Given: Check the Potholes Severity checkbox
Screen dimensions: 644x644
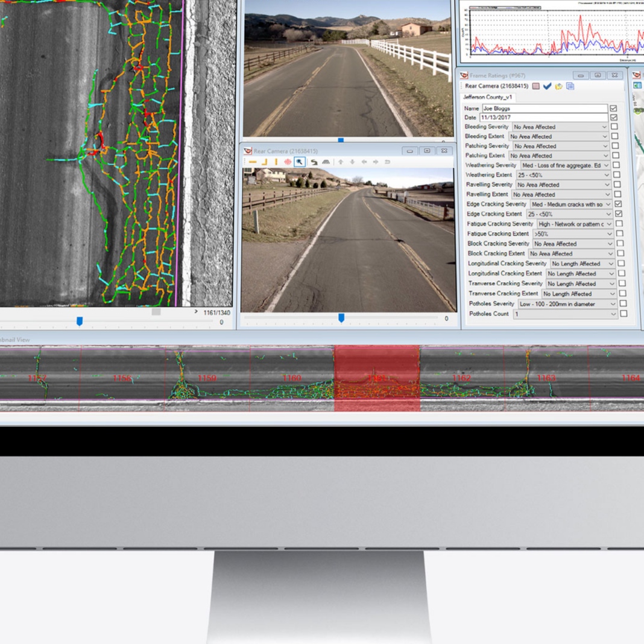Looking at the screenshot, I should point(624,304).
